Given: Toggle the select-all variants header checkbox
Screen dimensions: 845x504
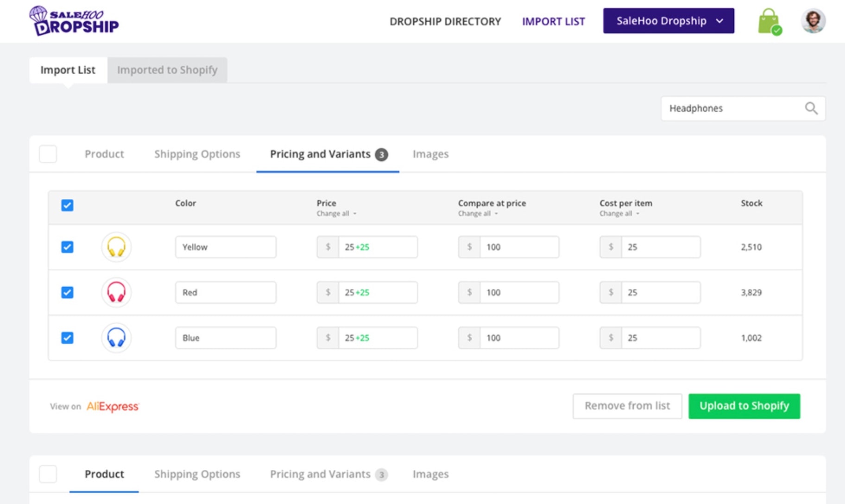Looking at the screenshot, I should pos(67,205).
